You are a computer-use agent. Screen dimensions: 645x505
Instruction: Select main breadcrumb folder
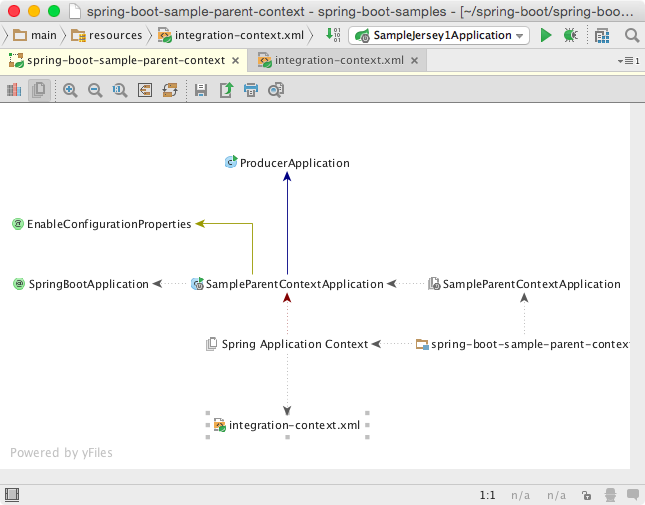point(35,35)
